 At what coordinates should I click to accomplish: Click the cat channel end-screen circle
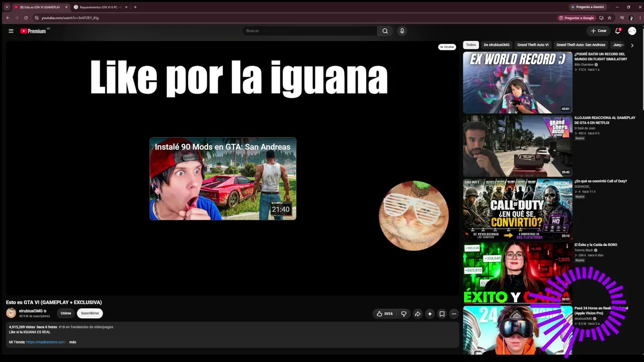point(414,216)
